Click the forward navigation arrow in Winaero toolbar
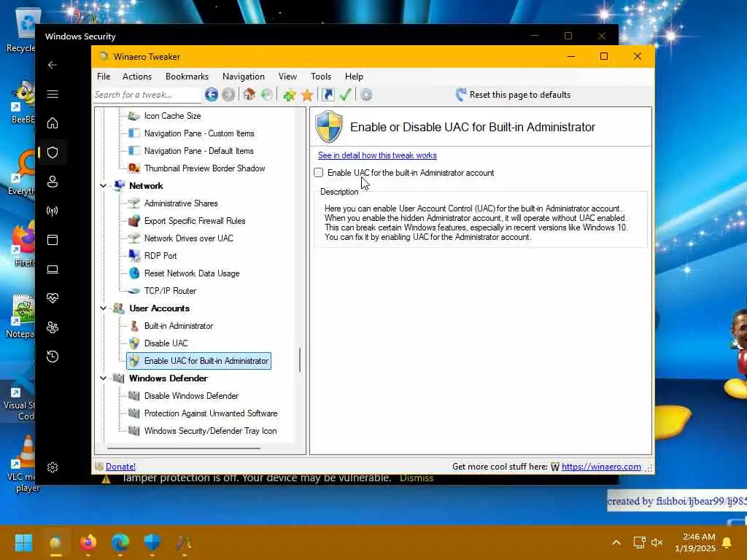Image resolution: width=747 pixels, height=560 pixels. [x=228, y=95]
